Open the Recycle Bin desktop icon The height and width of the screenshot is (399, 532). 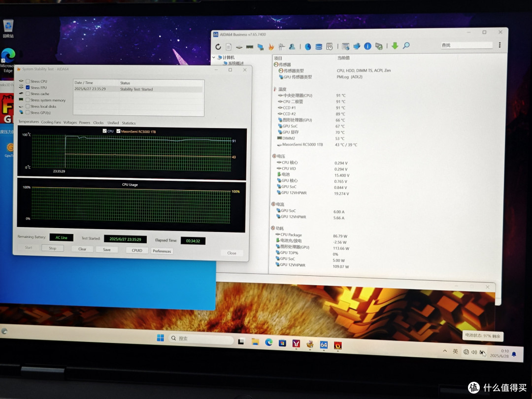click(8, 28)
